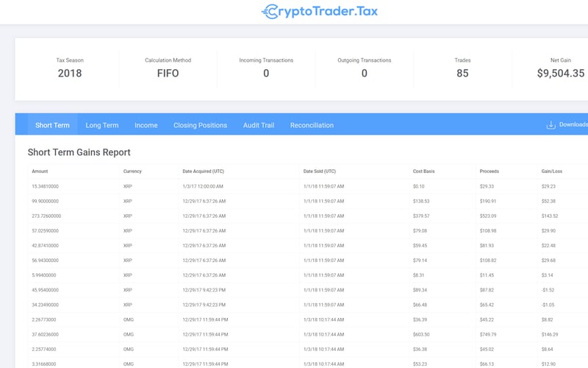Click the Trades count 85
The height and width of the screenshot is (368, 588).
pyautogui.click(x=462, y=73)
